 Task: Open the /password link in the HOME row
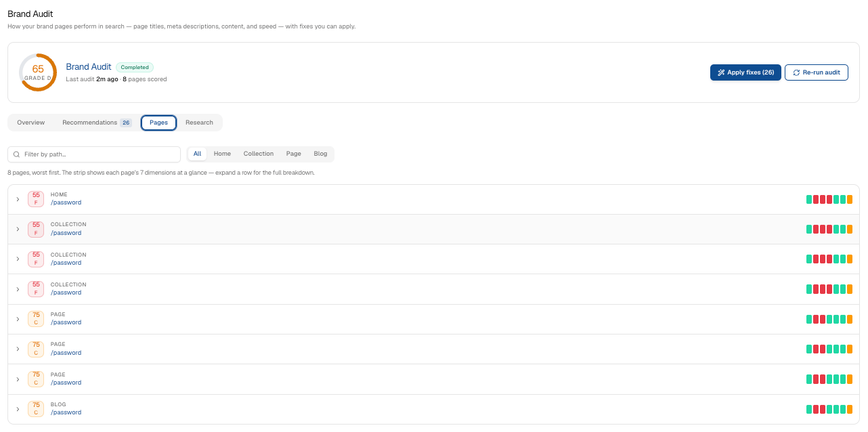pos(66,202)
